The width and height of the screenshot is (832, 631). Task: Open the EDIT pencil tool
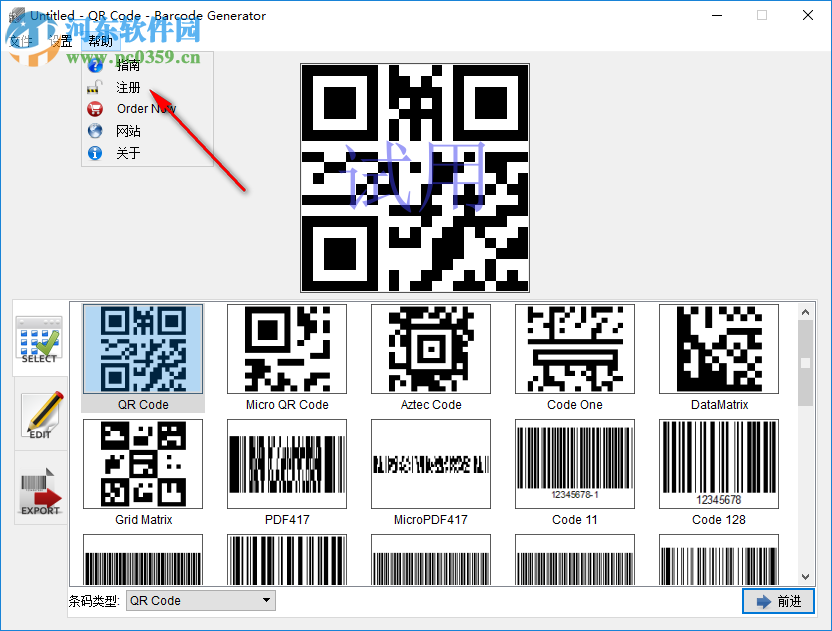click(x=39, y=415)
